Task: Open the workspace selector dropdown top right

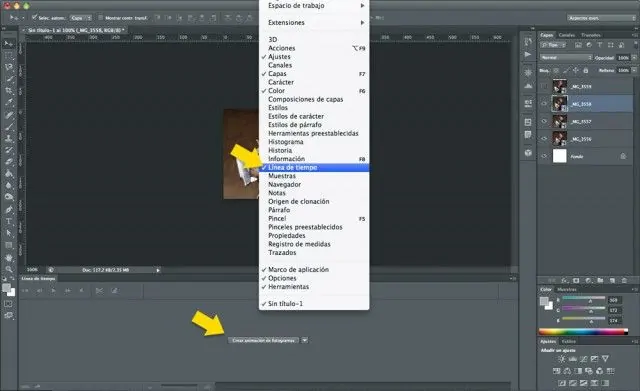Action: (601, 18)
